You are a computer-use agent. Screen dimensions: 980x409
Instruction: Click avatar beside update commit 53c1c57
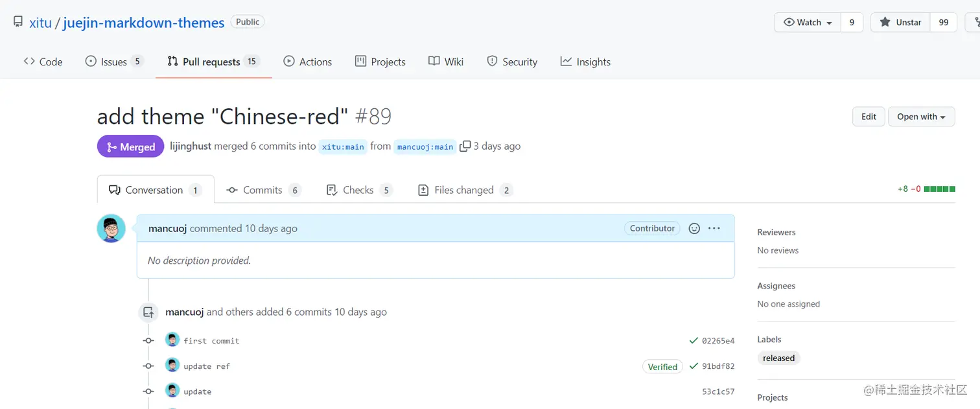click(x=172, y=390)
